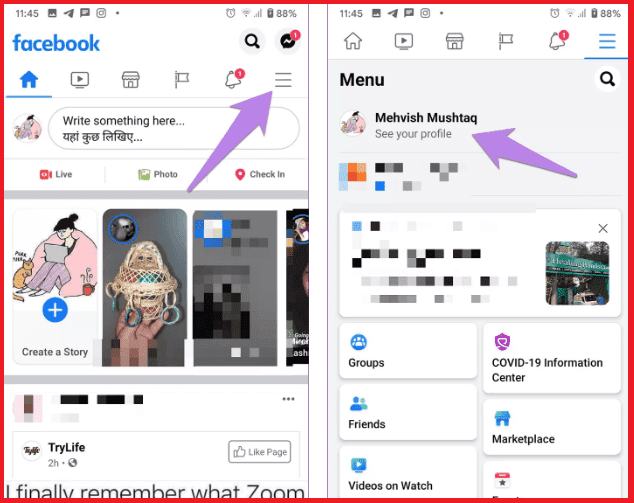Tap the orange blurred shortcut avatar
The image size is (634, 503).
pyautogui.click(x=353, y=177)
